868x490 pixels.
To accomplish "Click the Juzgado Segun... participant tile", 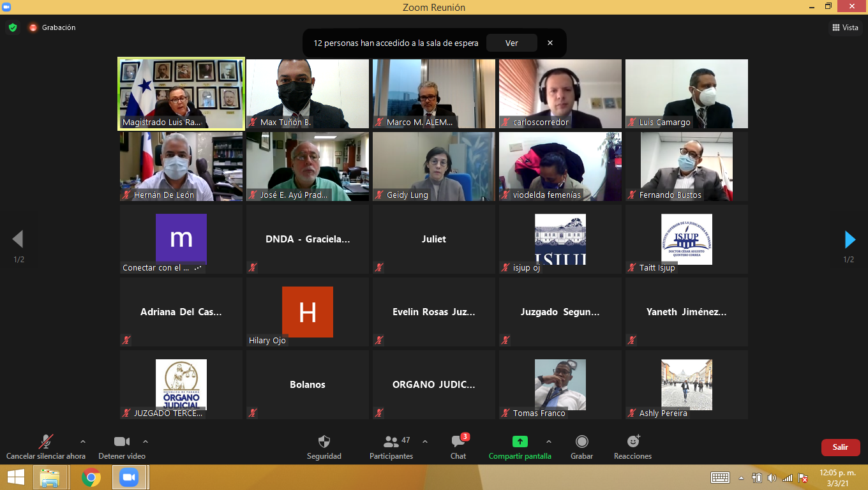I will click(560, 312).
